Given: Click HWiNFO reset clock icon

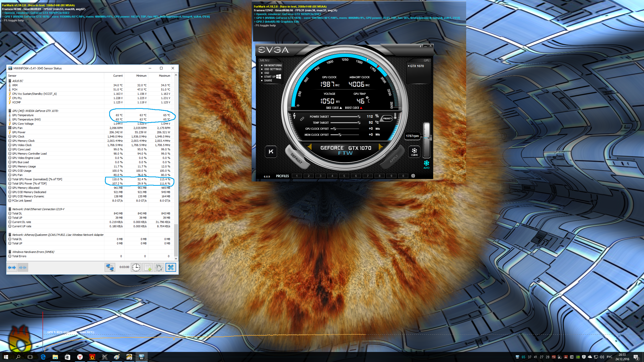Looking at the screenshot, I should pyautogui.click(x=136, y=267).
